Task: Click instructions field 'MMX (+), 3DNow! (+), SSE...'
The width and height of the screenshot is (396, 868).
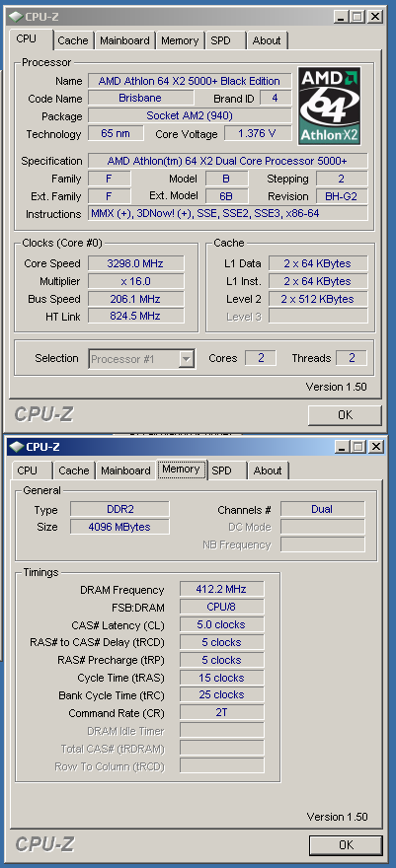Action: pos(228,214)
